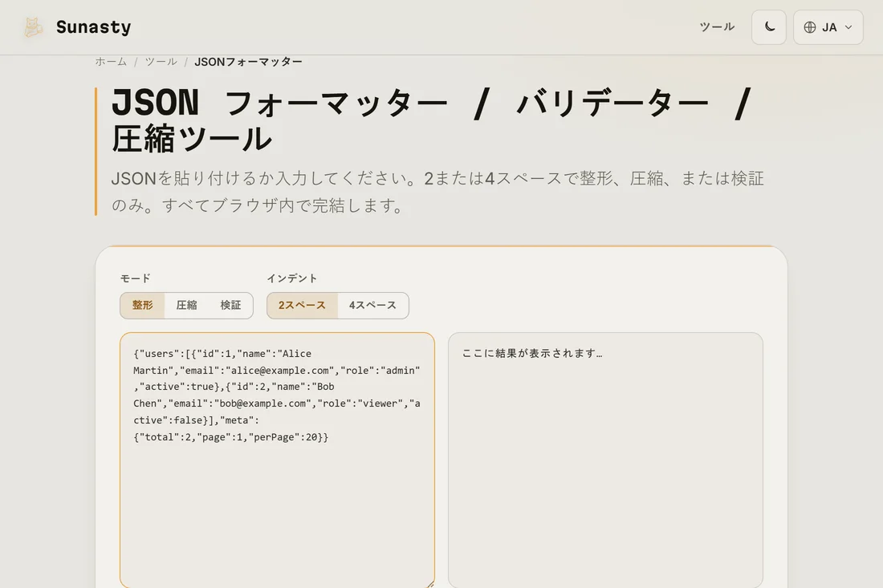
Task: Click the globe icon in language selector
Action: pyautogui.click(x=809, y=27)
